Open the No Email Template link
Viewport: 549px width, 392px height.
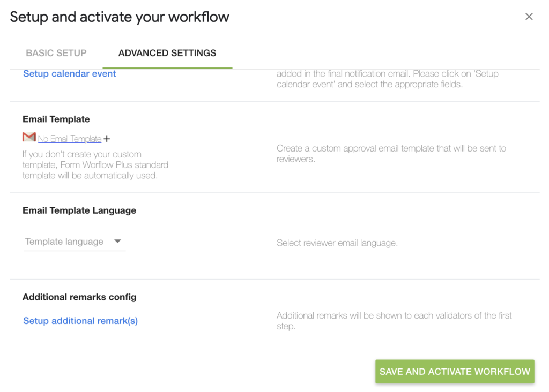[70, 139]
